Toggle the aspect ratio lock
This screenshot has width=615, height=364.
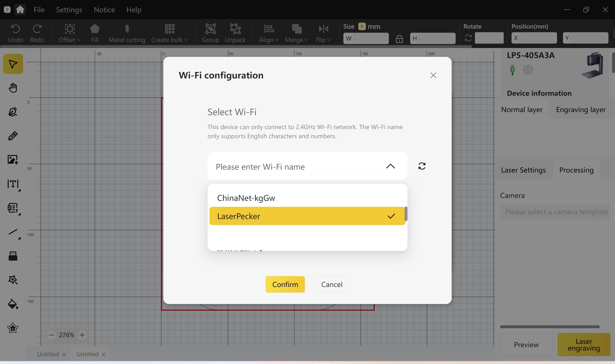pyautogui.click(x=399, y=39)
